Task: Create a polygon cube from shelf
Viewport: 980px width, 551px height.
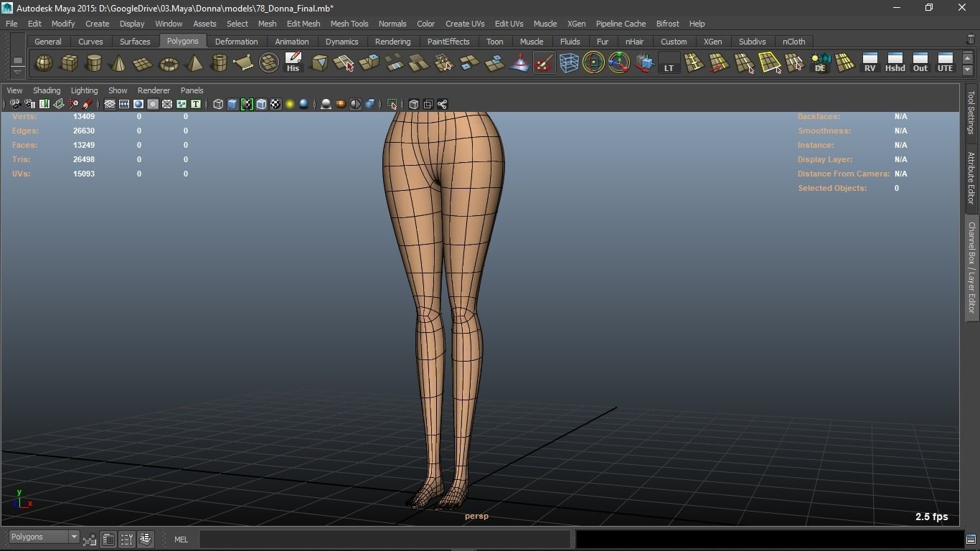Action: pos(69,63)
